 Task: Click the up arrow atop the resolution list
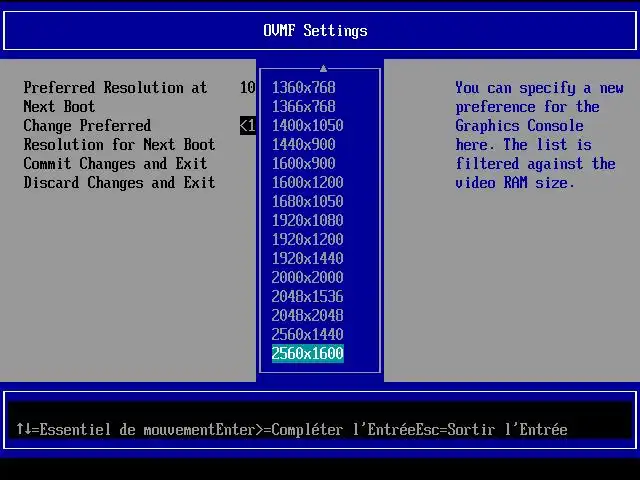click(x=323, y=68)
